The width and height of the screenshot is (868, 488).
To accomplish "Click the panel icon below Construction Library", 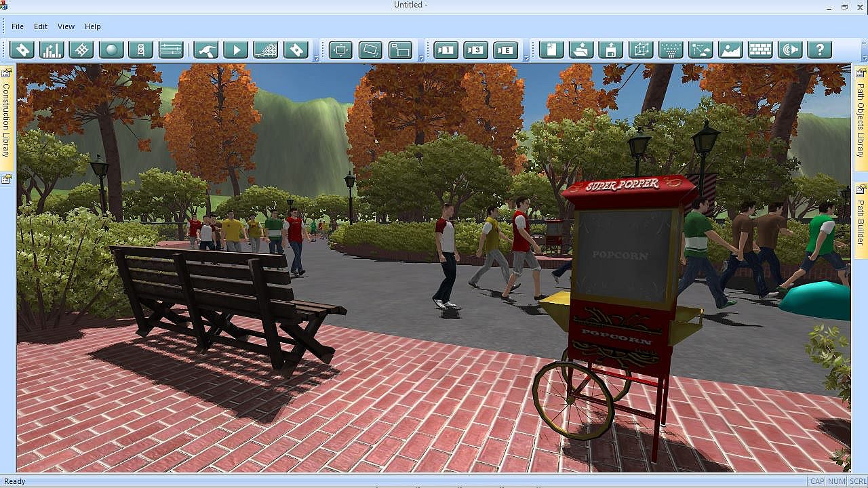I will [6, 180].
